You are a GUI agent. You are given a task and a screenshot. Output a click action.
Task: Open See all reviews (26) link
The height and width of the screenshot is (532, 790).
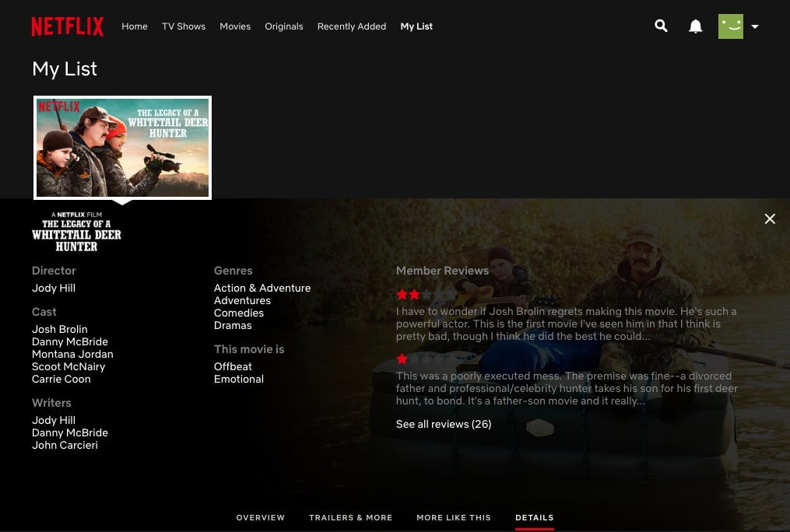click(x=444, y=425)
